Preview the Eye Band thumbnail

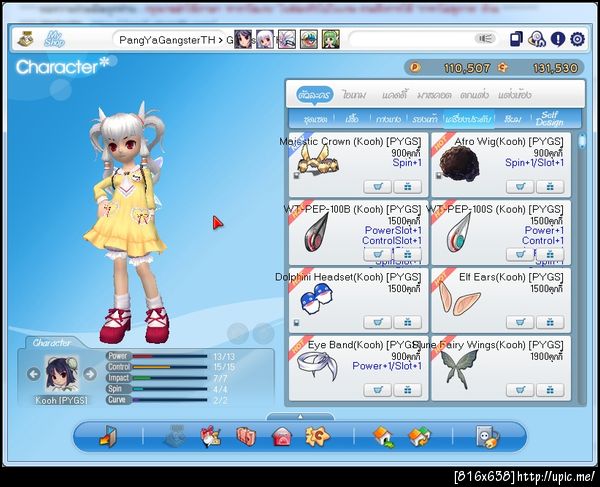318,367
